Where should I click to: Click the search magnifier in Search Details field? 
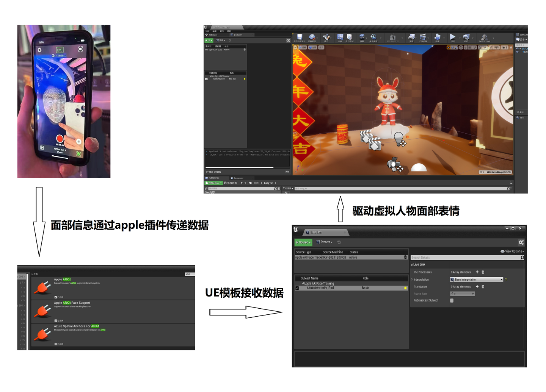point(522,258)
